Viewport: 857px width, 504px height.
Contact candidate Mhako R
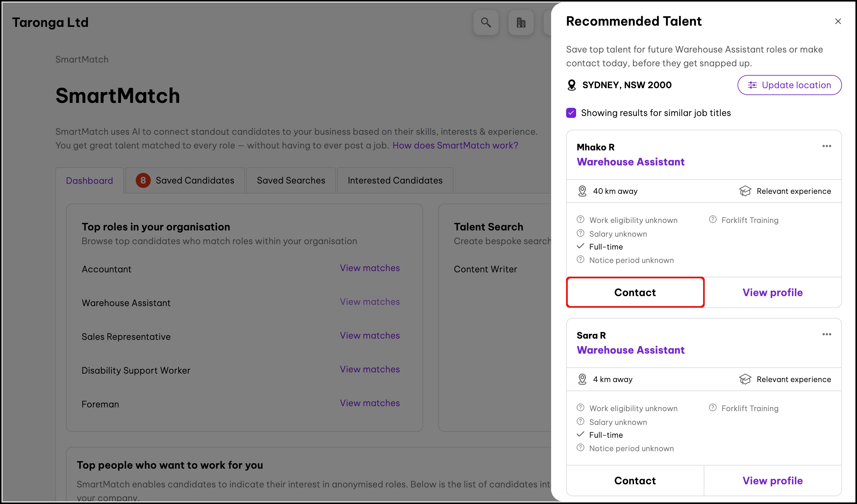(635, 292)
